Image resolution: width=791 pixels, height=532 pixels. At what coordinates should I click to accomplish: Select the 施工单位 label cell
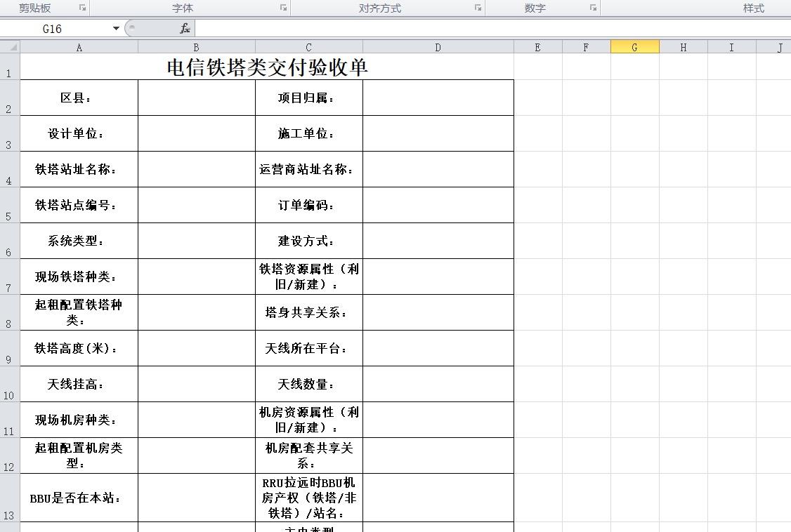[308, 133]
